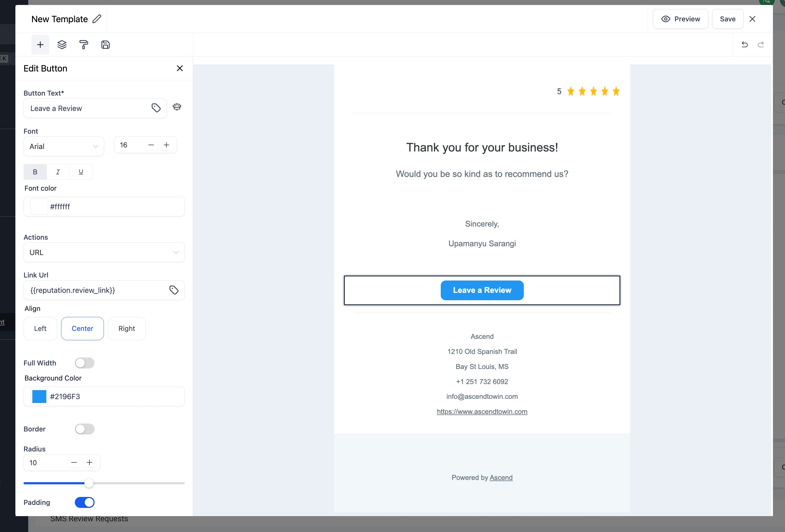Click the floppy disk templates icon

pos(105,45)
